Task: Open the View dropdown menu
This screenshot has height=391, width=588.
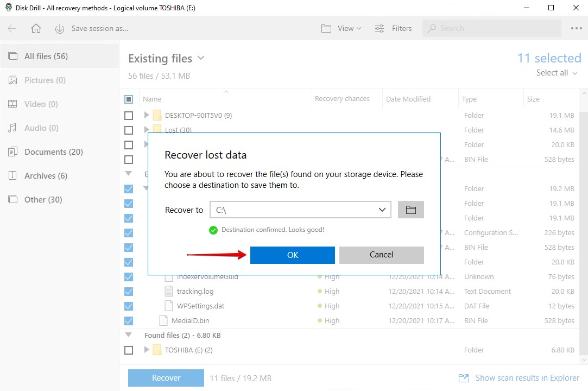Action: click(349, 29)
